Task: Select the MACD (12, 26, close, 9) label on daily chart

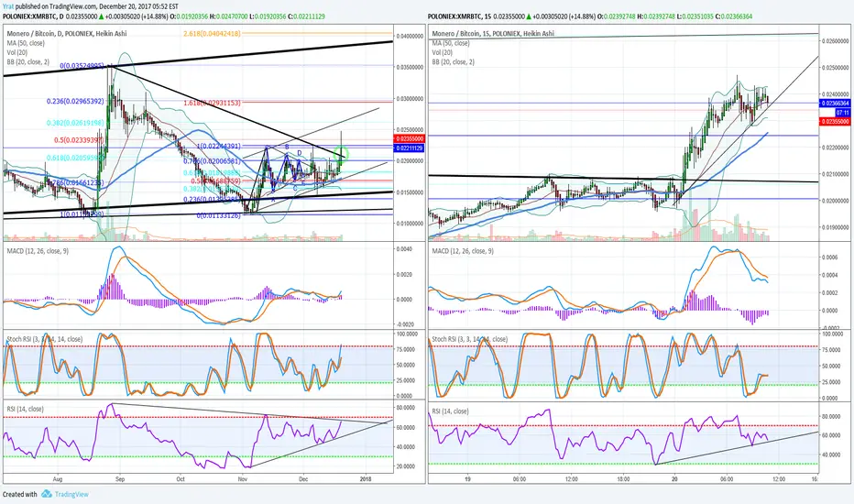Action: pyautogui.click(x=38, y=251)
